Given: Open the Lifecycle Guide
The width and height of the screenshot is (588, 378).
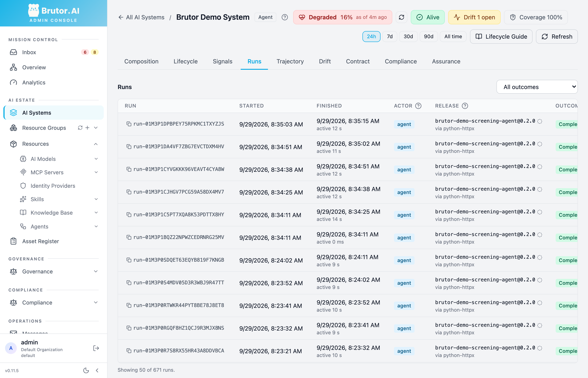Looking at the screenshot, I should point(501,37).
